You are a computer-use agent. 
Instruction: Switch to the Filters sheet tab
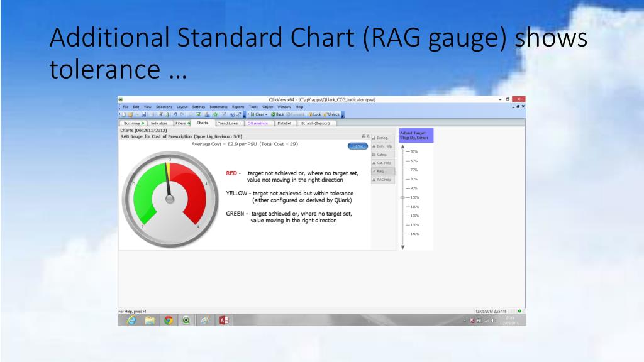point(182,123)
